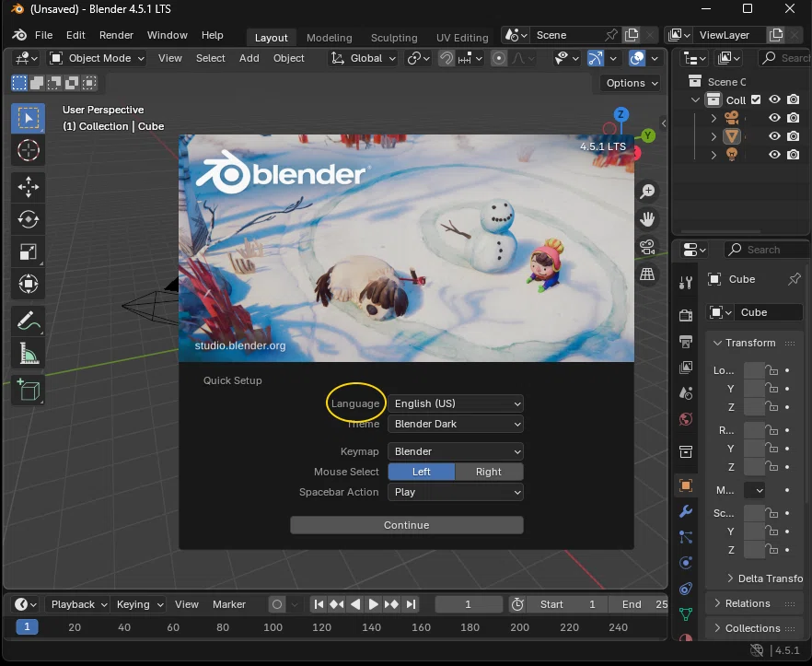Open the Global orientation dropdown

(x=363, y=58)
